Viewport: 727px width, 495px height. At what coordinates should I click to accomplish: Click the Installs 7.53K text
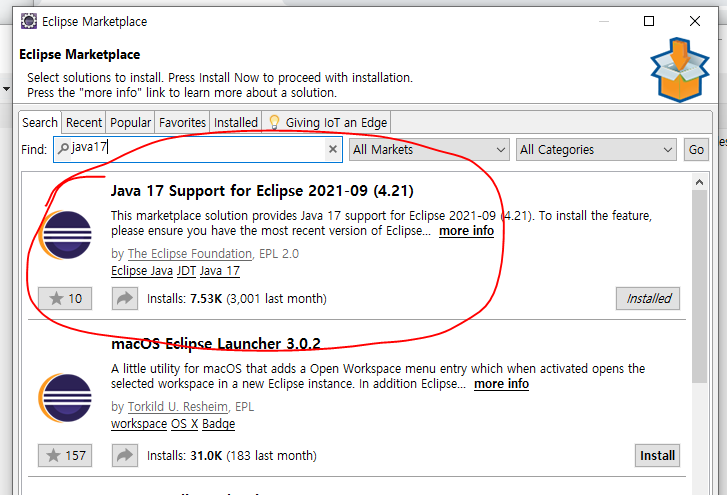236,298
